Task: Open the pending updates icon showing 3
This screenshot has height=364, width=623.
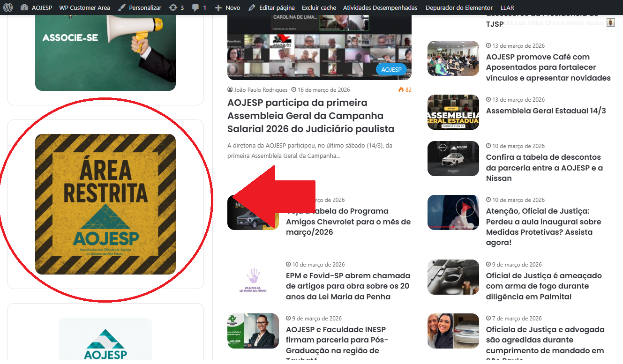Action: point(173,7)
